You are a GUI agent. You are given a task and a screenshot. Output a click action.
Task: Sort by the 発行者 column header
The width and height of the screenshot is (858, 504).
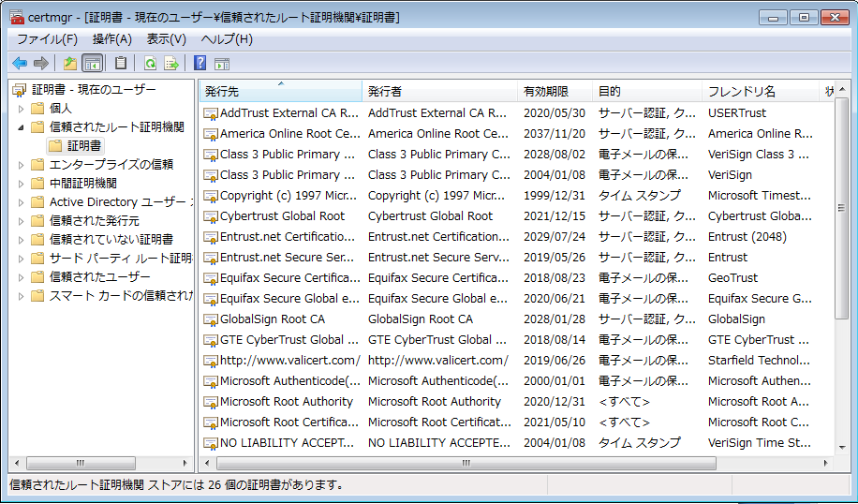[440, 92]
